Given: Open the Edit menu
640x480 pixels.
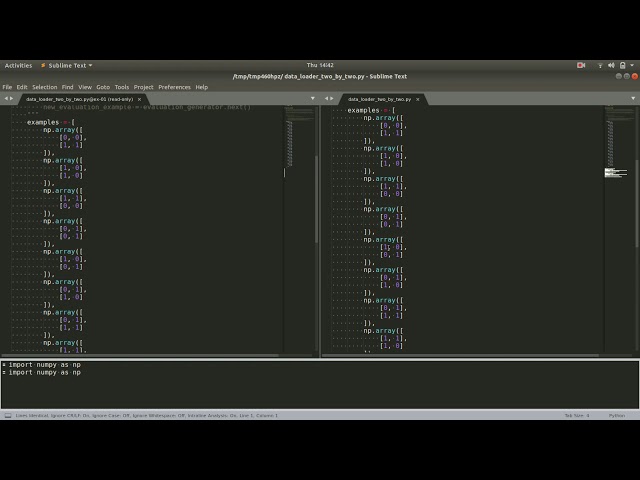Looking at the screenshot, I should coord(22,87).
